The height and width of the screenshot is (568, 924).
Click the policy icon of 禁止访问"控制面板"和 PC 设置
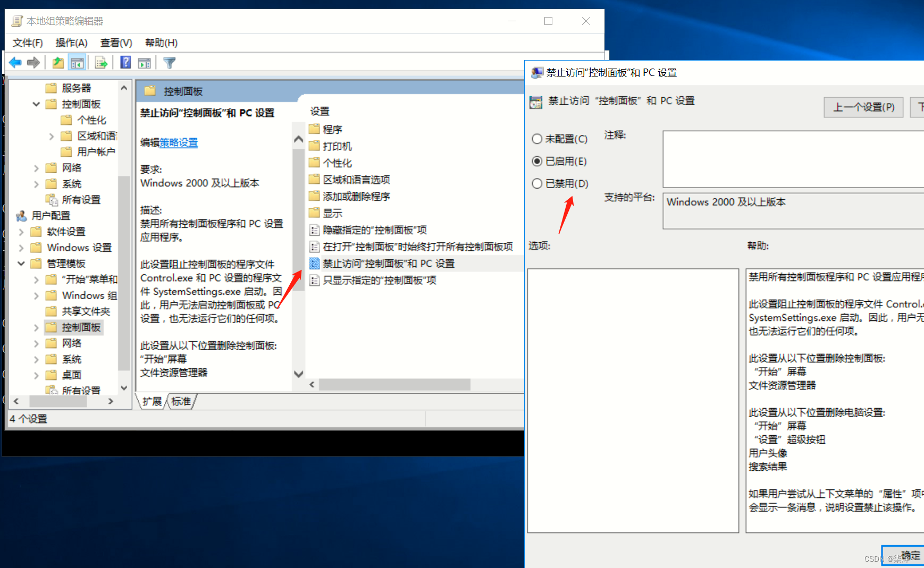[x=314, y=263]
